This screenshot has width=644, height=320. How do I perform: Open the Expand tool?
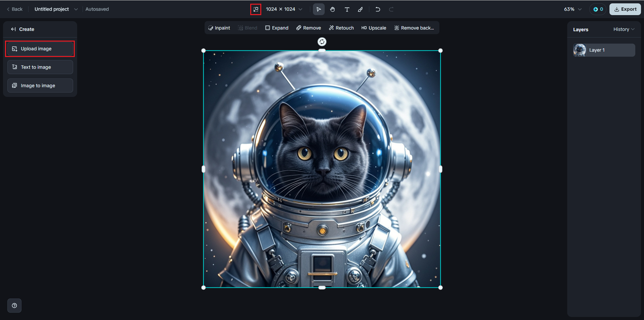[x=277, y=28]
